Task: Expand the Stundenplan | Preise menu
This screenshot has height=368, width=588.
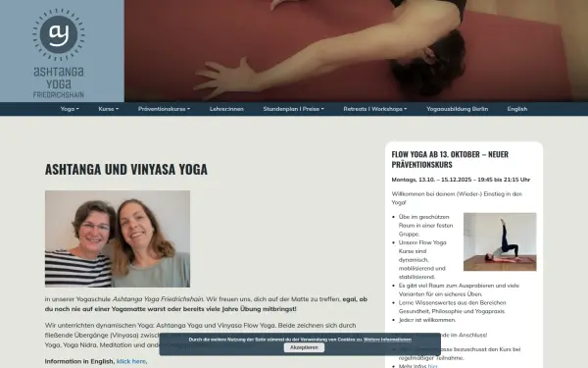Action: click(293, 109)
